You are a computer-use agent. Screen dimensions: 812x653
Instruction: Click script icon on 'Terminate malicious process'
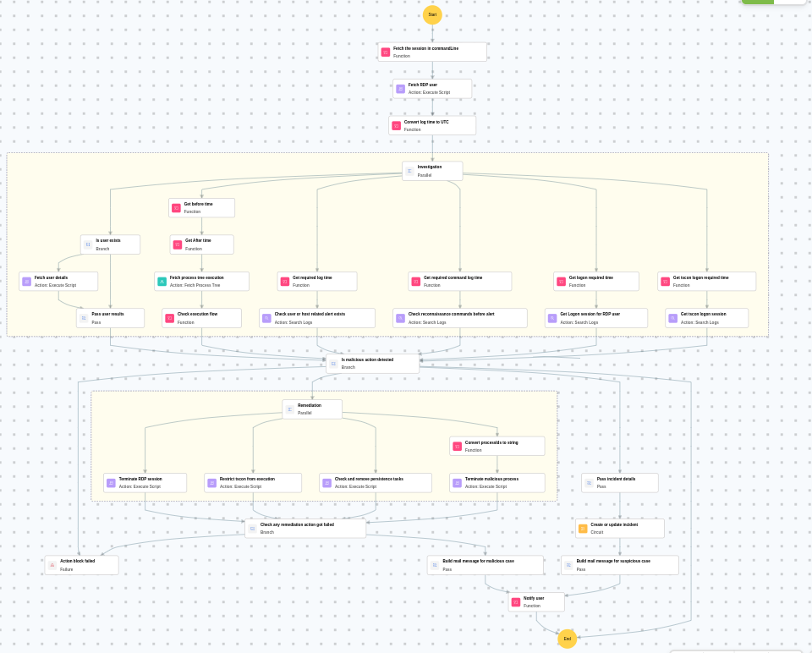point(458,483)
